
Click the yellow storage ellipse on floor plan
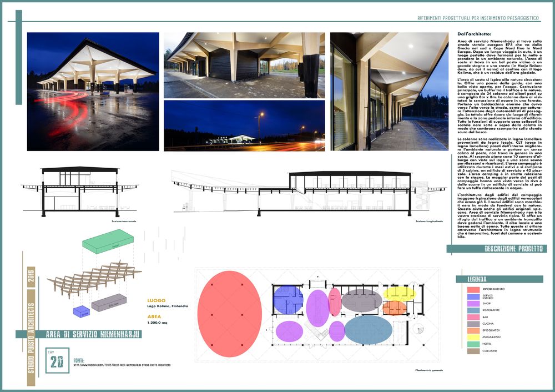399,294
